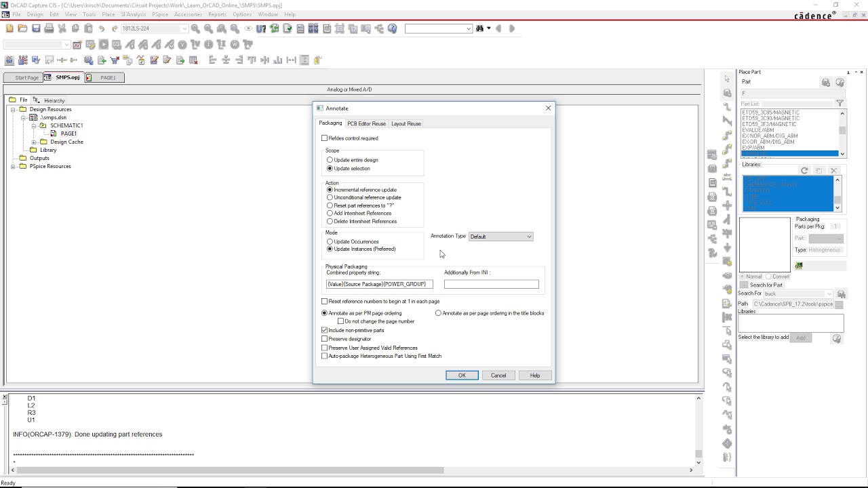Enable Refdes control required checkbox
868x488 pixels.
[x=325, y=138]
